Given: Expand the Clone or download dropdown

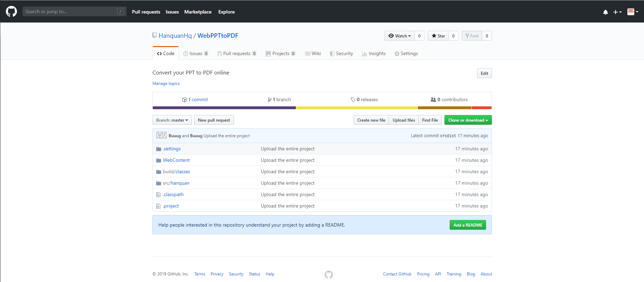Looking at the screenshot, I should pos(468,120).
